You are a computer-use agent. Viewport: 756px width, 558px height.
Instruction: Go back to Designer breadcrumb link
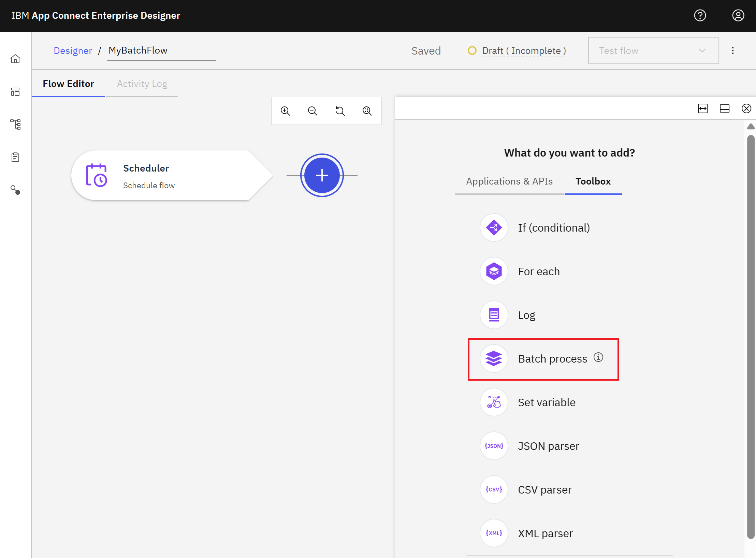[73, 50]
